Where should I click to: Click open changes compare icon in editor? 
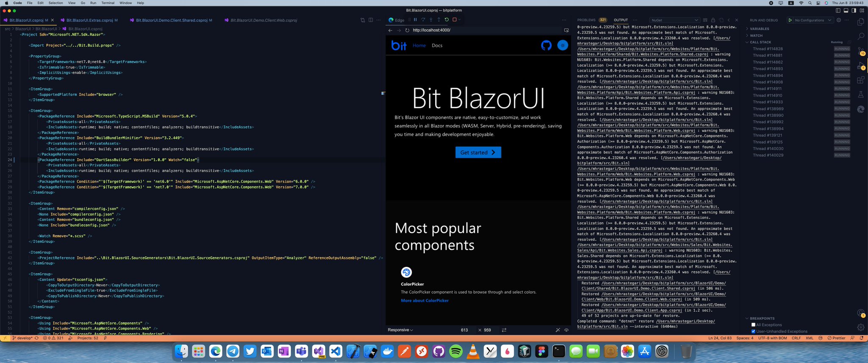[x=363, y=20]
